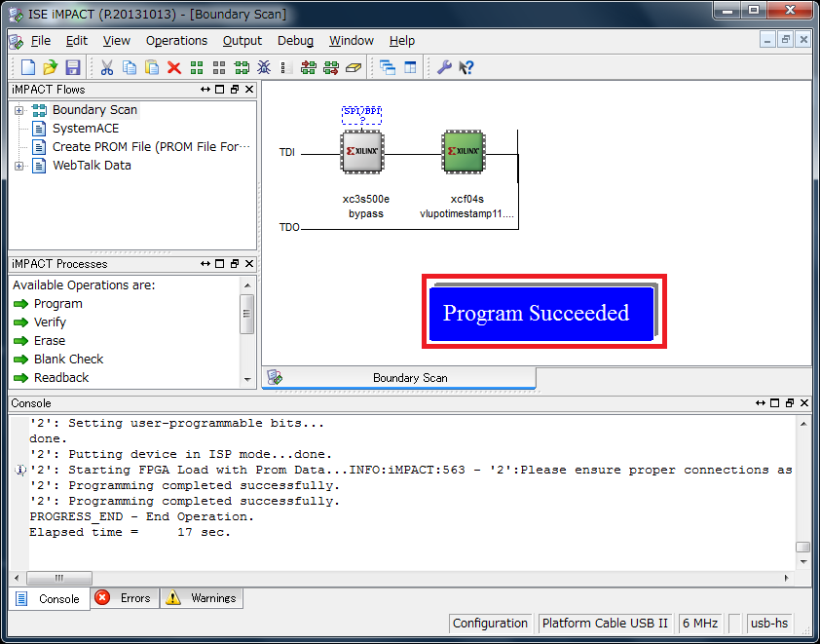Save the project using the floppy icon

point(73,67)
